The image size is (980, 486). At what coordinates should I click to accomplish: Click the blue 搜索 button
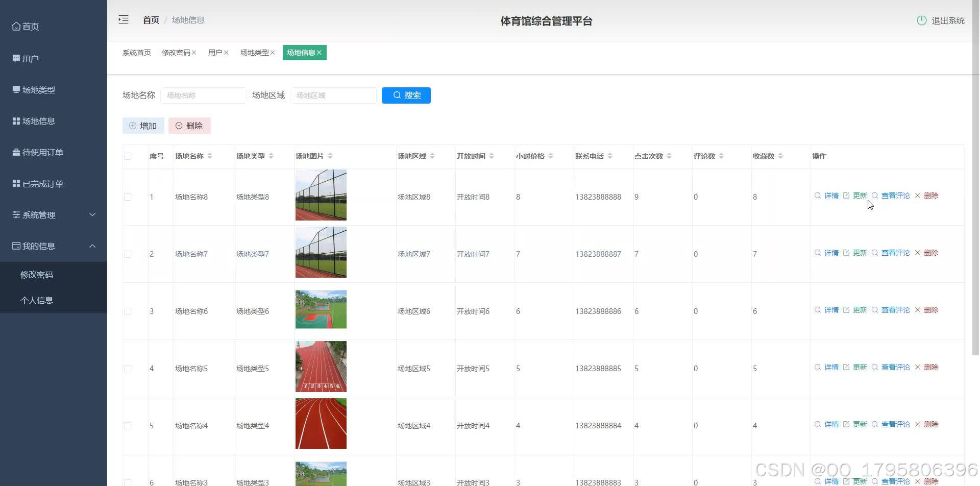pos(406,95)
